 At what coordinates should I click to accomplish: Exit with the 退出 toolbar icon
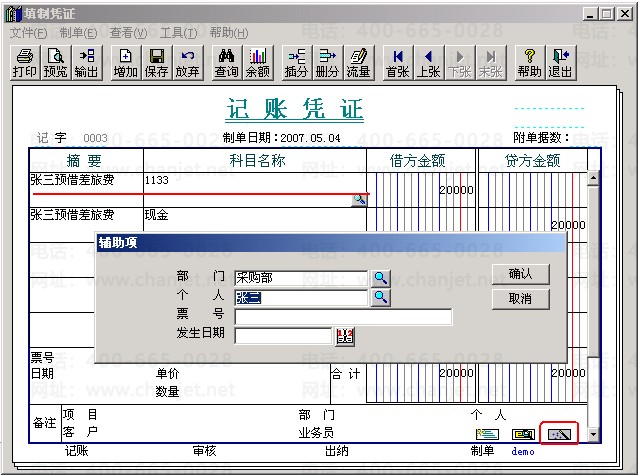coord(561,63)
